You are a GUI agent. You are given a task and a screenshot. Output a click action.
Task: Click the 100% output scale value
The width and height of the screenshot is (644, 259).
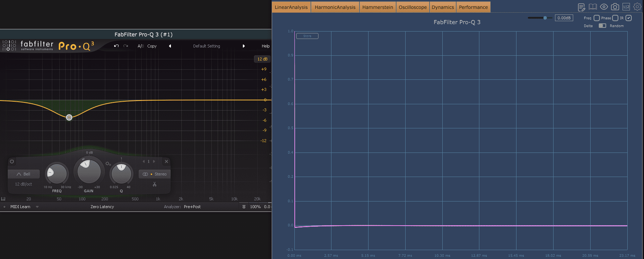pyautogui.click(x=255, y=207)
